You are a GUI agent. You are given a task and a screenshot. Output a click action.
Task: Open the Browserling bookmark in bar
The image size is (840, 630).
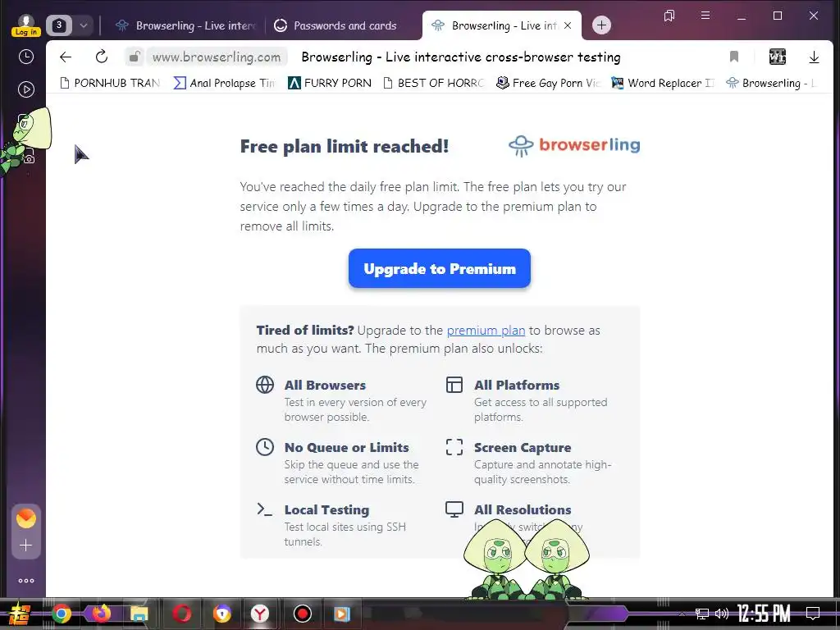pyautogui.click(x=770, y=83)
